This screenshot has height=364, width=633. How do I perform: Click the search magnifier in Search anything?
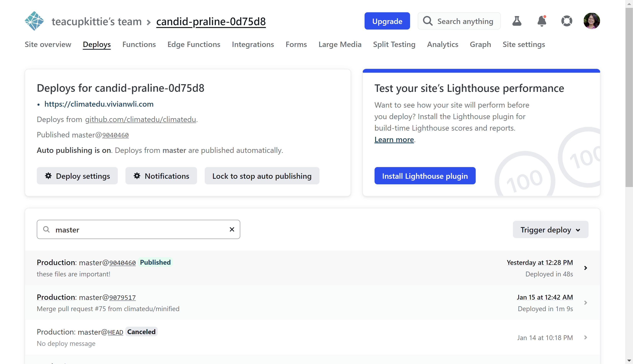click(x=428, y=21)
